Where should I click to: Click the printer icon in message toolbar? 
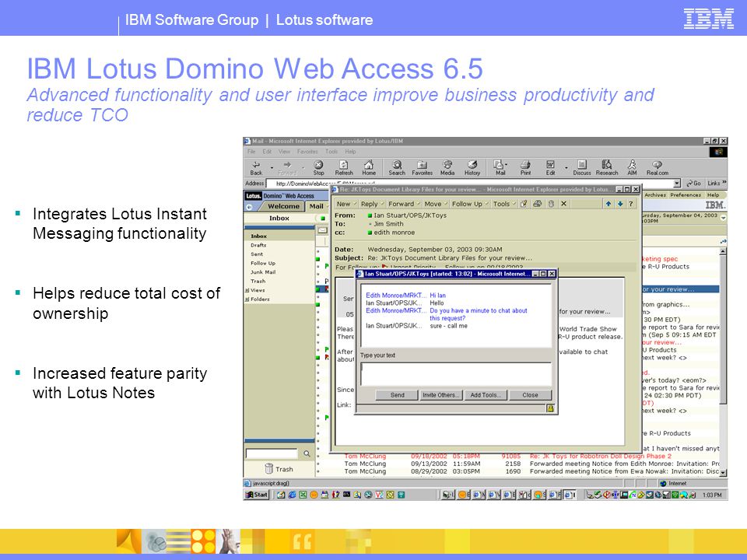538,204
